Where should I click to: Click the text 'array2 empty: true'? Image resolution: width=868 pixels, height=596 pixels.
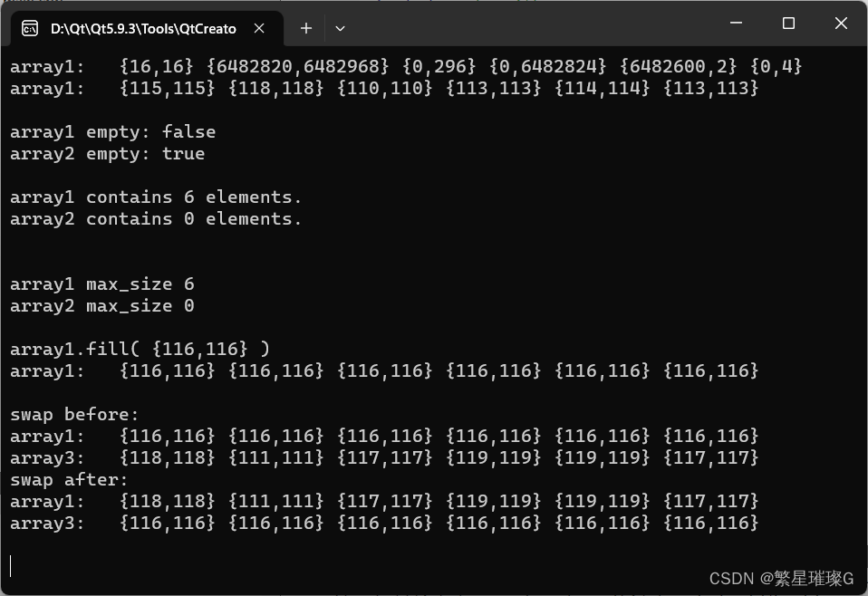(107, 153)
